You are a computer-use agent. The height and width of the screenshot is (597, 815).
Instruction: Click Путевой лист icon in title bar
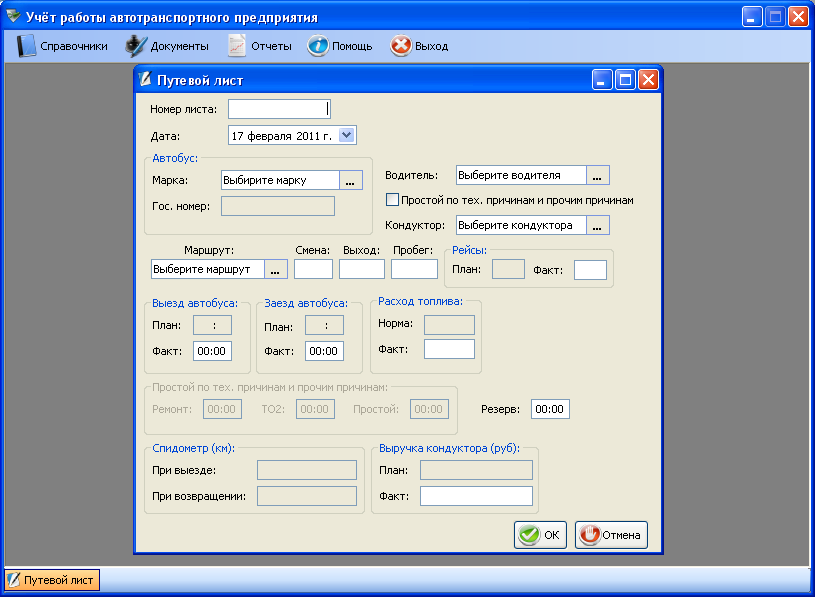pos(146,80)
